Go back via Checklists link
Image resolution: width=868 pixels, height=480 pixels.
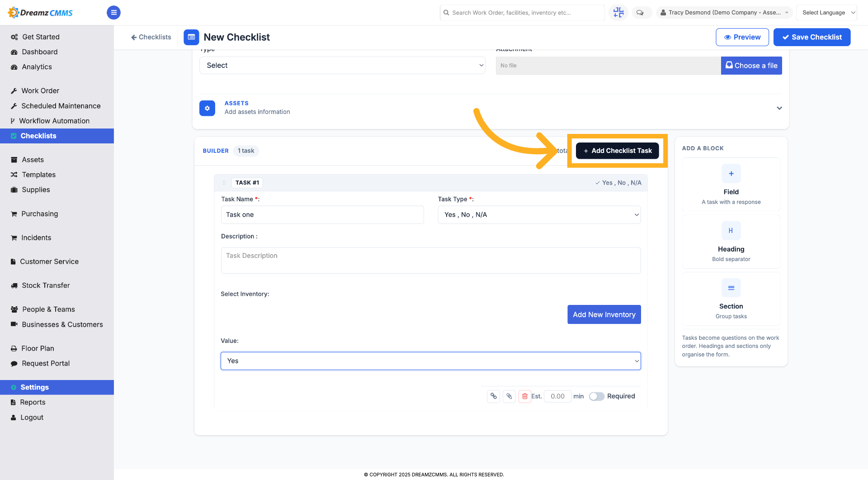[x=151, y=37]
